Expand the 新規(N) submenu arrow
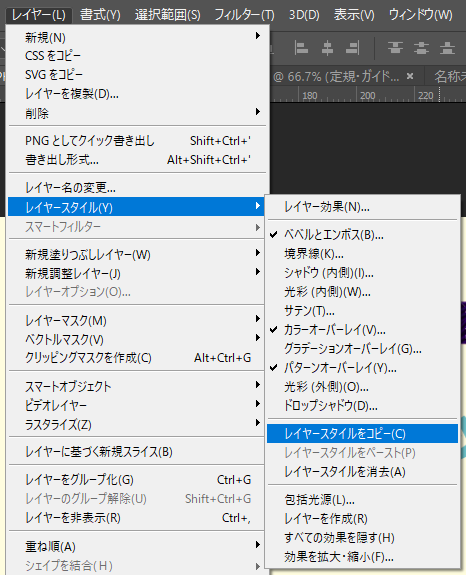The width and height of the screenshot is (466, 575). point(258,36)
